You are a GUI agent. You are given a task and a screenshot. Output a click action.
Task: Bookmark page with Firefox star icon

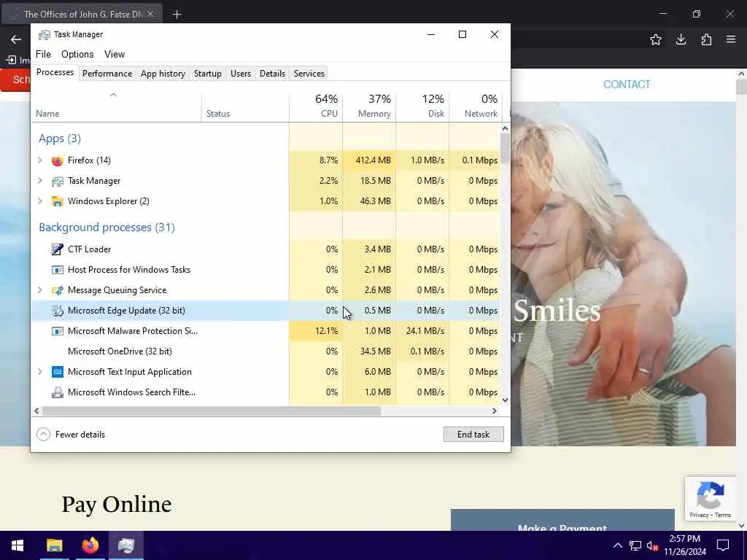coord(656,39)
